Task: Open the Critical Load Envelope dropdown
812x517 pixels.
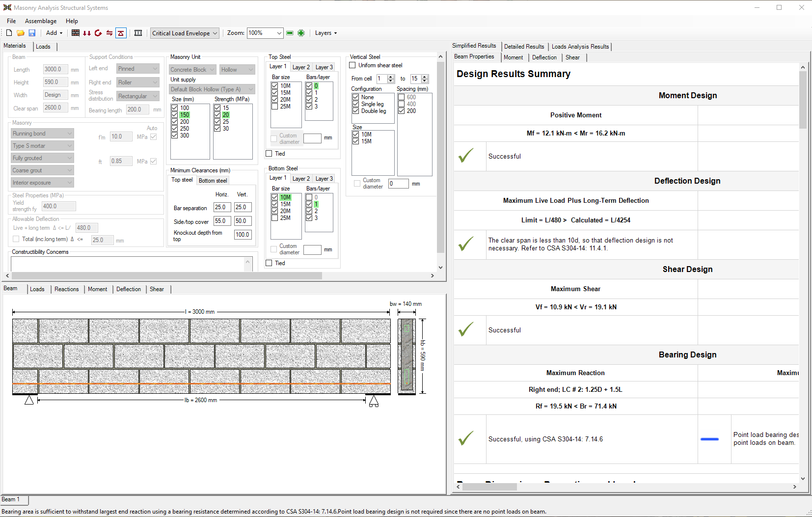Action: point(185,33)
